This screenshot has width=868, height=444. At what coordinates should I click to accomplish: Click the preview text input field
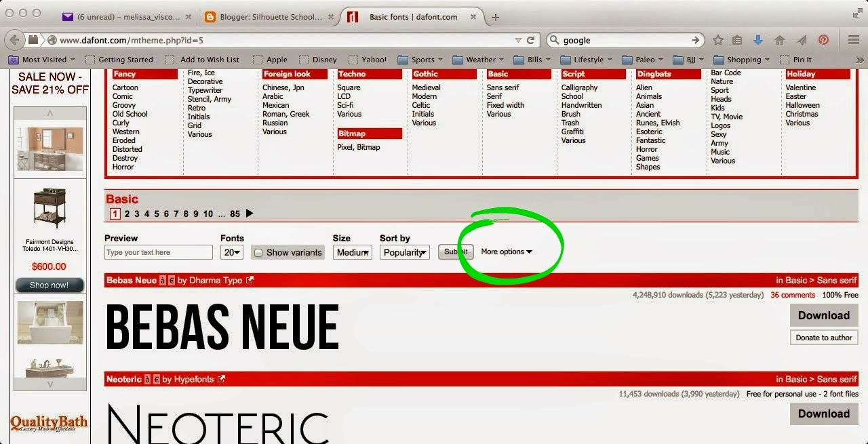coord(159,252)
